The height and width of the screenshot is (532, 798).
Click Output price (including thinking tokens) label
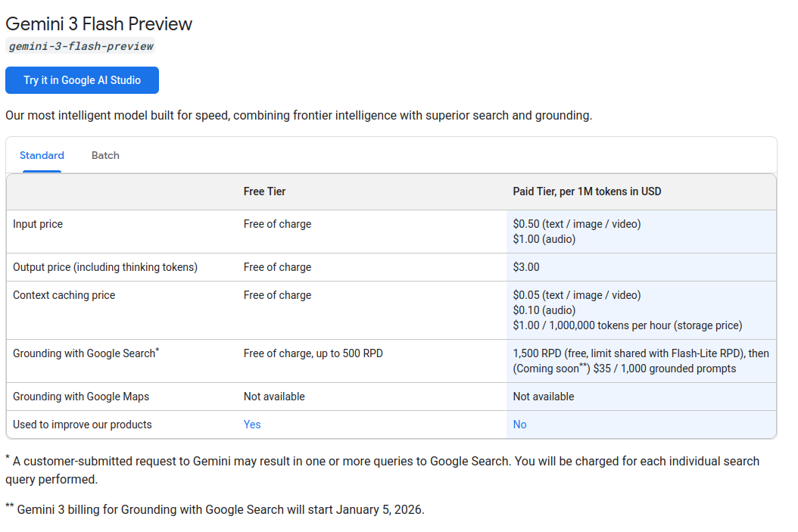(104, 268)
